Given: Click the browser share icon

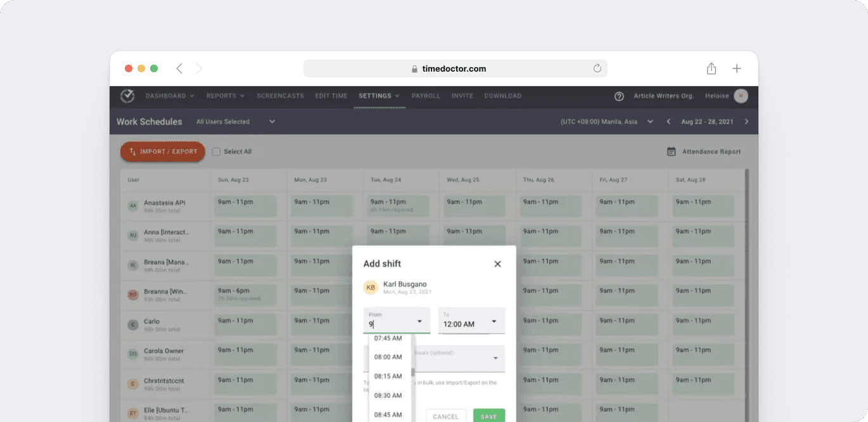Looking at the screenshot, I should tap(711, 68).
